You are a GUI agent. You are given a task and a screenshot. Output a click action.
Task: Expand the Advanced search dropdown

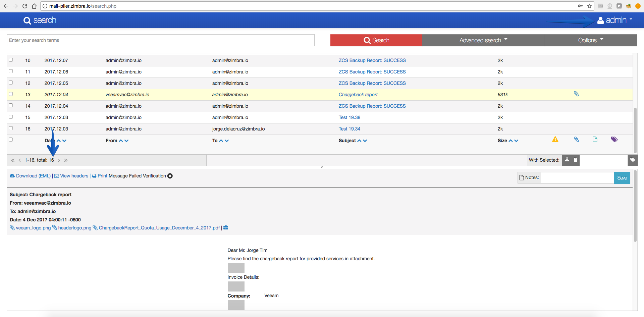[483, 40]
